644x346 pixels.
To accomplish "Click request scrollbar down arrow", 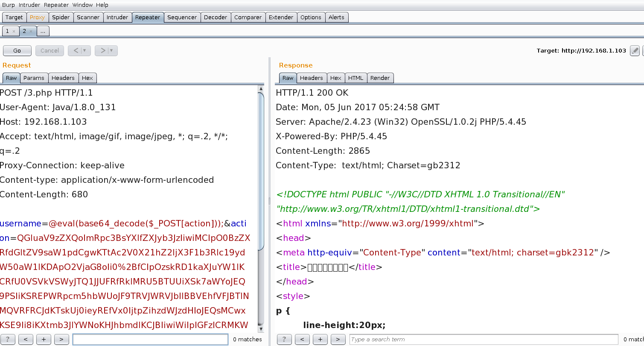I will [261, 329].
